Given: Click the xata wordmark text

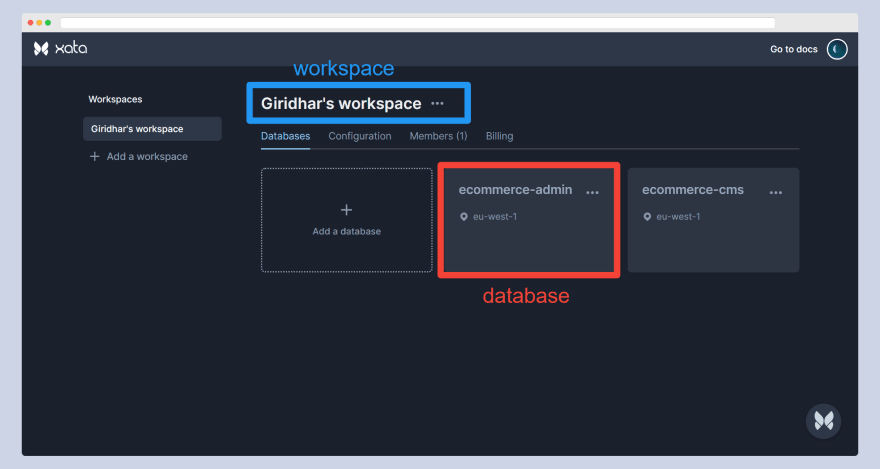Looking at the screenshot, I should pos(71,49).
